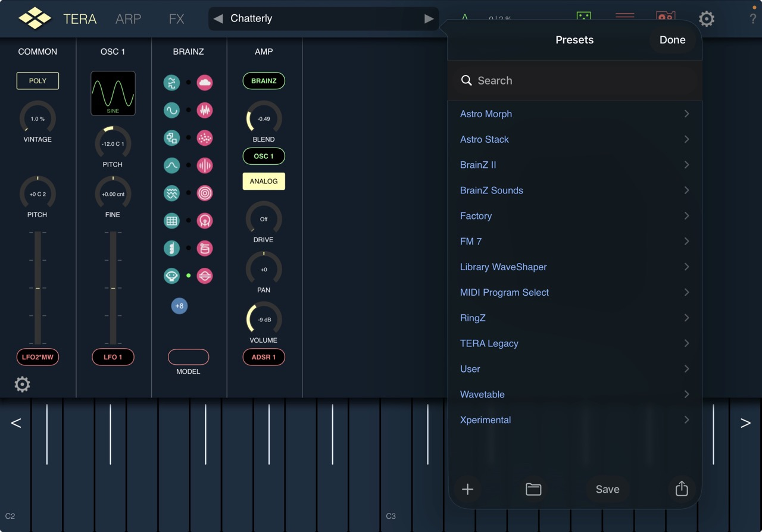This screenshot has width=762, height=532.
Task: Open the folder icon in the Presets panel
Action: pyautogui.click(x=533, y=489)
